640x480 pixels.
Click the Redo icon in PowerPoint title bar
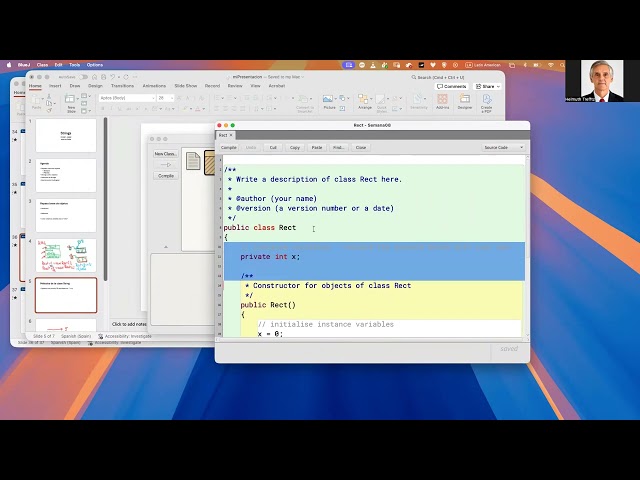[x=126, y=77]
